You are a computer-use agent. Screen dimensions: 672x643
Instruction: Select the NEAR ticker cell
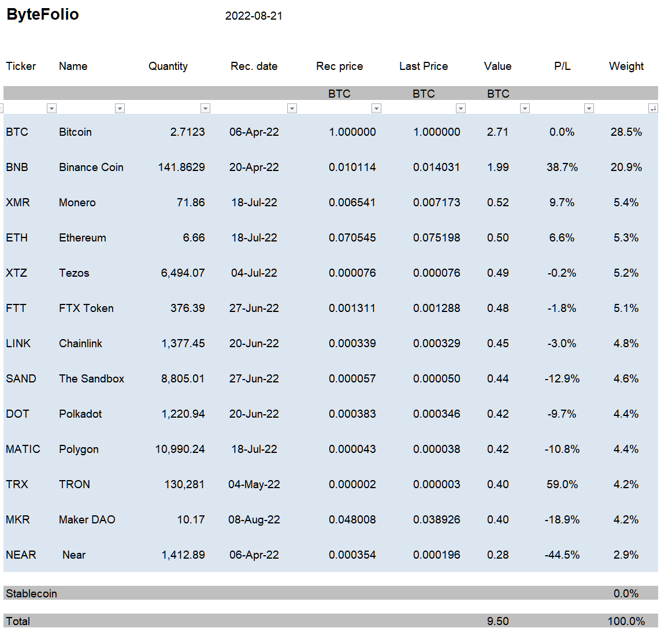[x=21, y=555]
